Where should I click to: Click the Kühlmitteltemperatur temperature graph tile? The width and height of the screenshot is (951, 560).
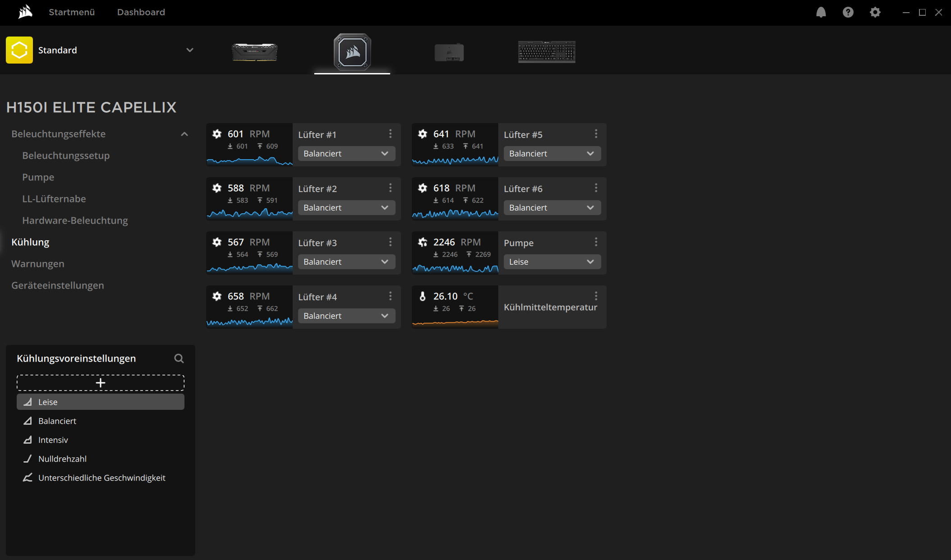[x=455, y=307]
